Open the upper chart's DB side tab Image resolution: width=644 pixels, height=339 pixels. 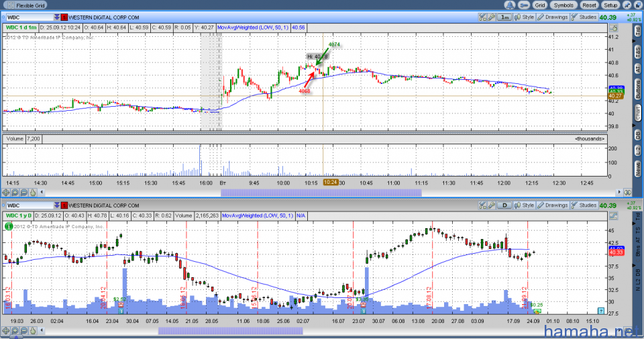tap(638, 134)
